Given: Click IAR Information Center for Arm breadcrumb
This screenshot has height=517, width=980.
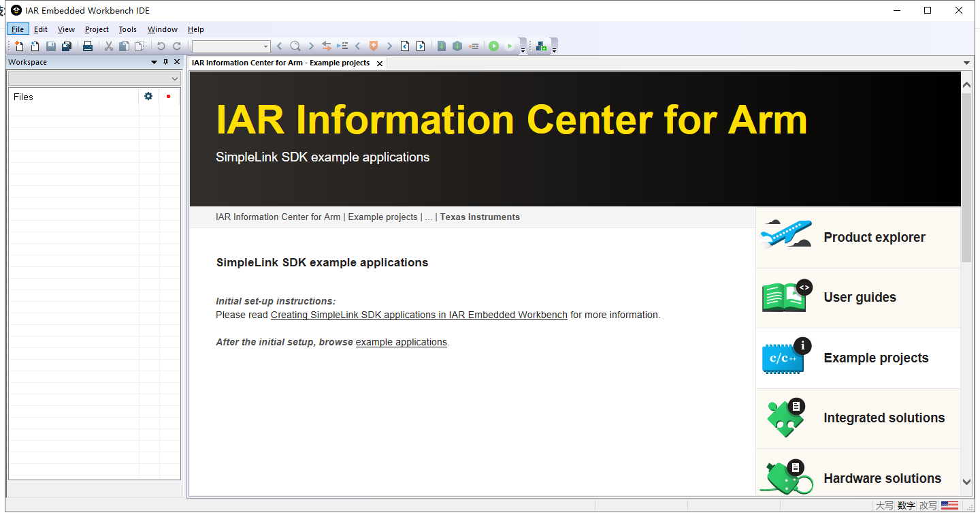Looking at the screenshot, I should pyautogui.click(x=278, y=217).
